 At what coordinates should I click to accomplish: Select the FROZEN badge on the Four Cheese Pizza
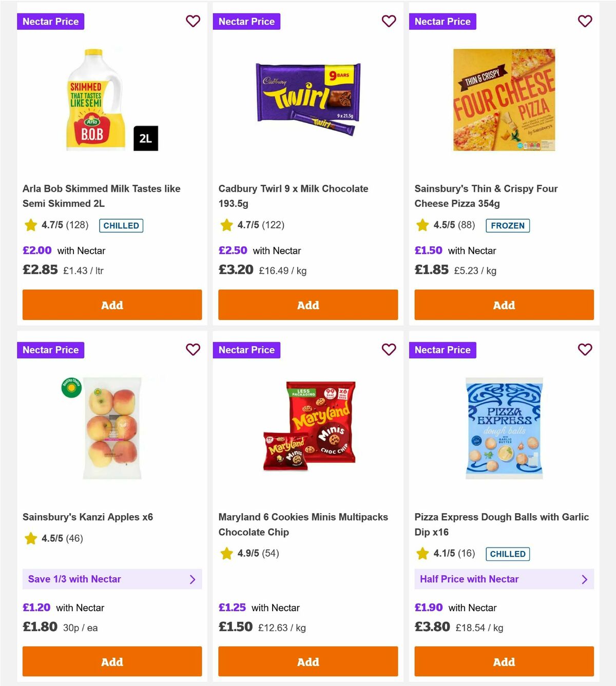tap(508, 225)
